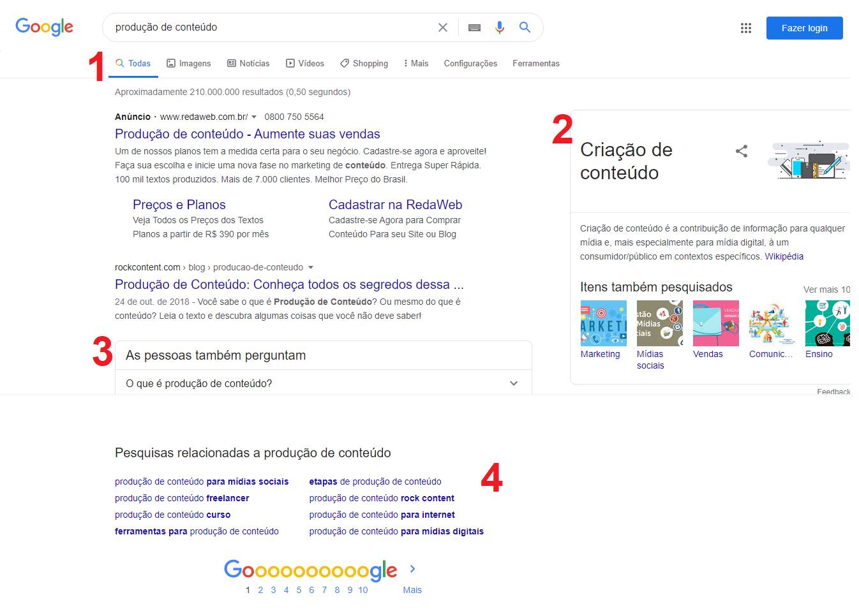Viewport: 859px width, 616px height.
Task: Go to results page 5
Action: click(x=299, y=590)
